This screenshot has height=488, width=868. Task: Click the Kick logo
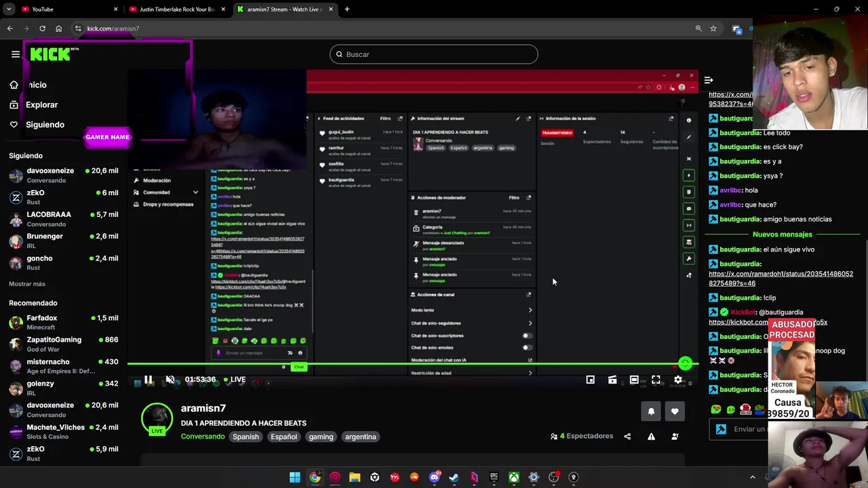pyautogui.click(x=54, y=54)
